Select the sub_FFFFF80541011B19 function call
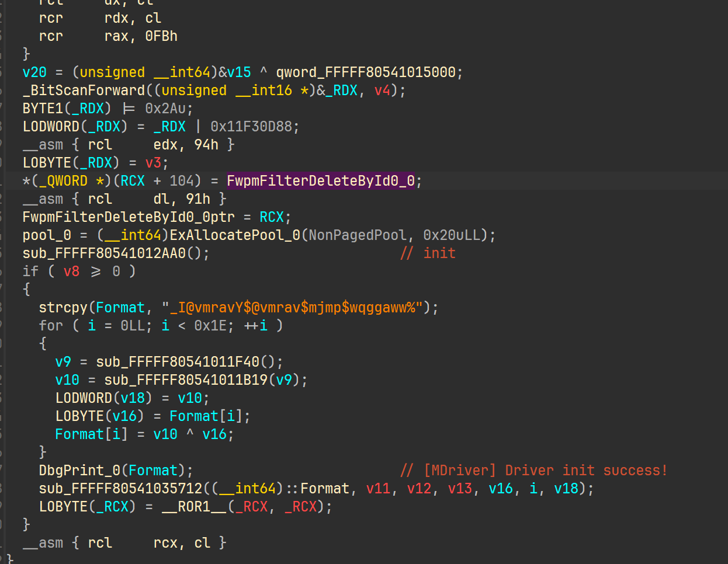Screen dimensions: 728x564 tap(186, 380)
